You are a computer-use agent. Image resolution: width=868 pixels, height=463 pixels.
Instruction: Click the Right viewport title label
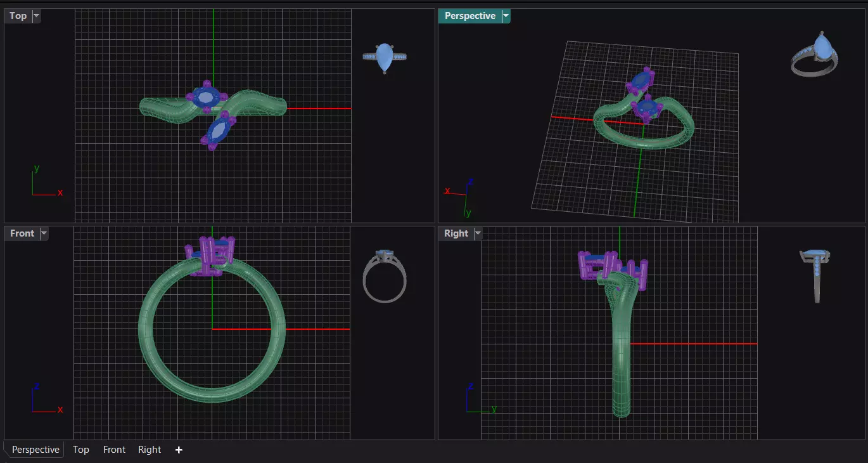[456, 233]
